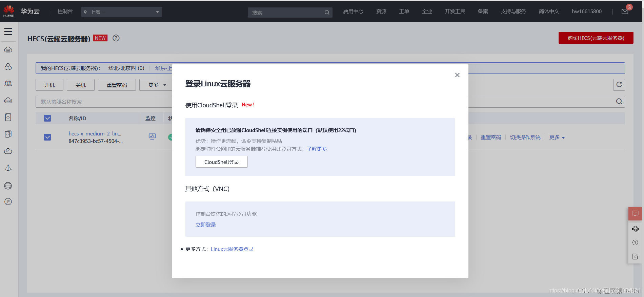Refresh the server list
644x297 pixels.
tap(619, 85)
